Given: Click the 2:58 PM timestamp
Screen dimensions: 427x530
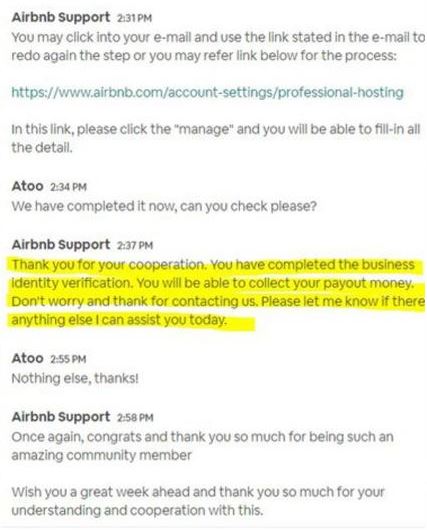Looking at the screenshot, I should [x=135, y=417].
